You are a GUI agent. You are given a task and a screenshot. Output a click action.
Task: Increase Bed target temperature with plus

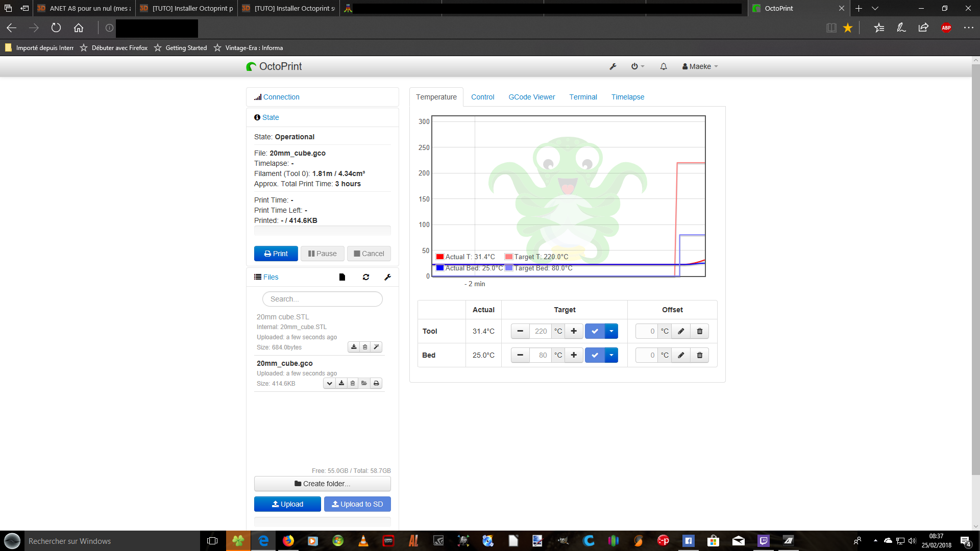[574, 355]
